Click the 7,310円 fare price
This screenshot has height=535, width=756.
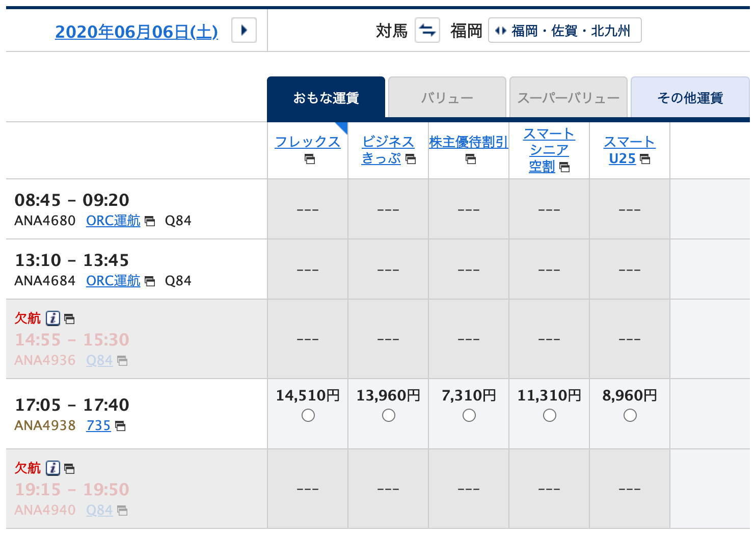pos(469,395)
